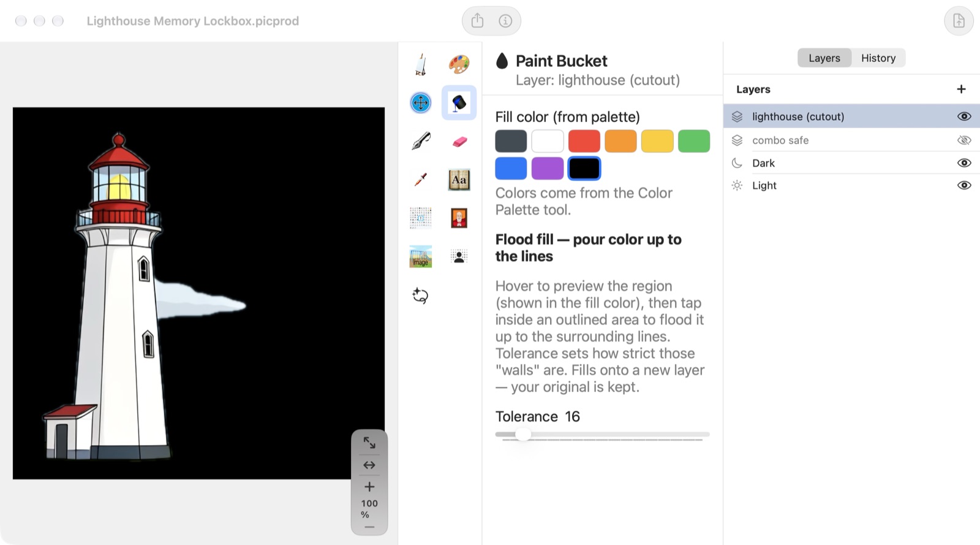Click the fit-to-screen diagonal arrows button

coord(369,443)
